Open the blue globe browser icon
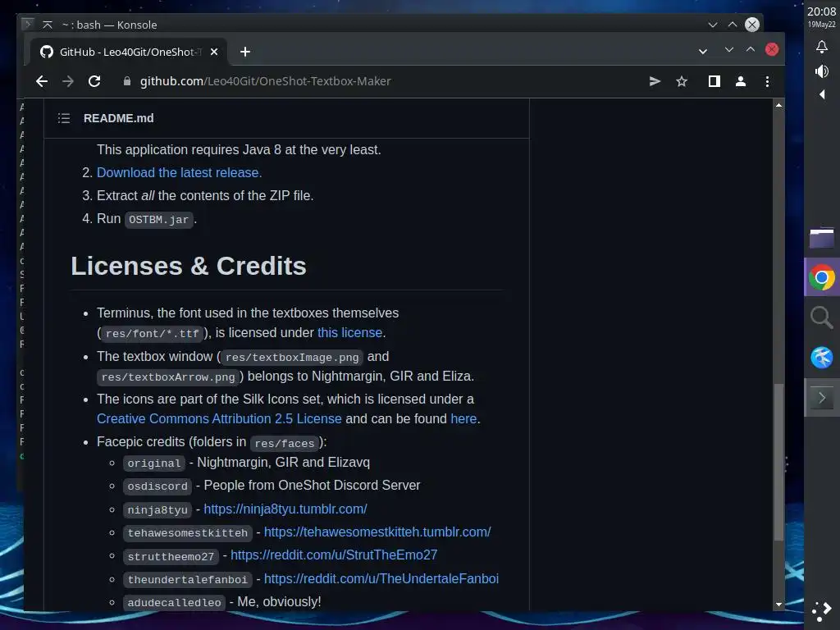Viewport: 840px width, 630px height. point(822,358)
